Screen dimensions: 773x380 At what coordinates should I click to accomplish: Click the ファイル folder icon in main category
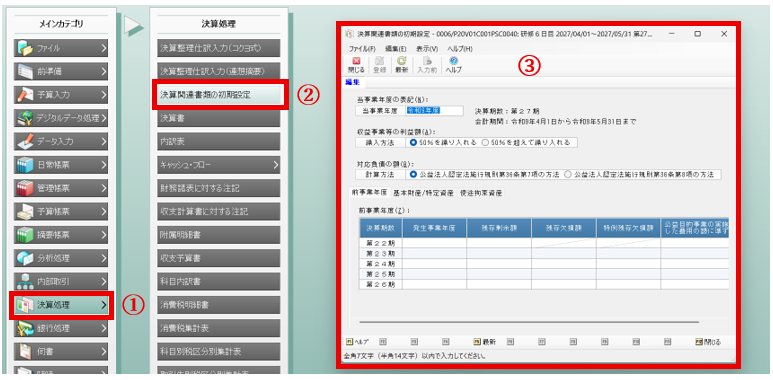(x=25, y=48)
